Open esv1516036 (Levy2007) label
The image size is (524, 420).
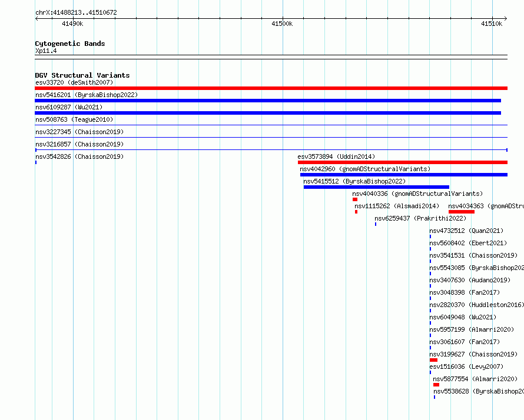[x=466, y=366]
